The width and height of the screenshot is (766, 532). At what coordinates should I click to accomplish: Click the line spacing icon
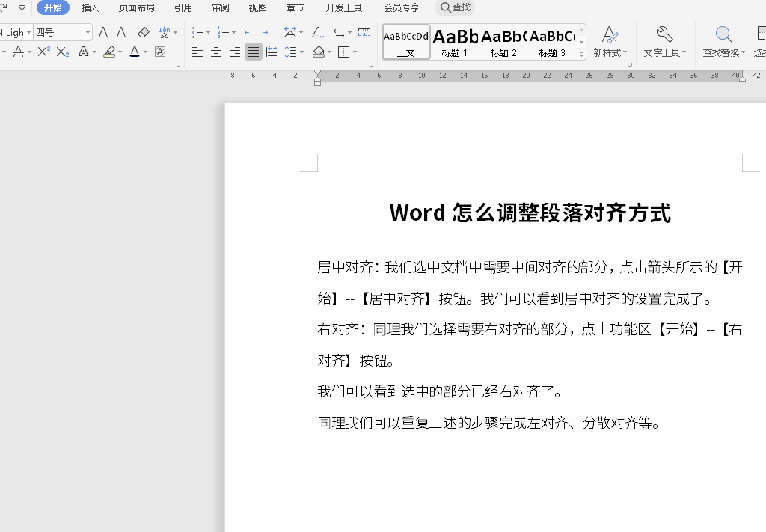coord(291,52)
